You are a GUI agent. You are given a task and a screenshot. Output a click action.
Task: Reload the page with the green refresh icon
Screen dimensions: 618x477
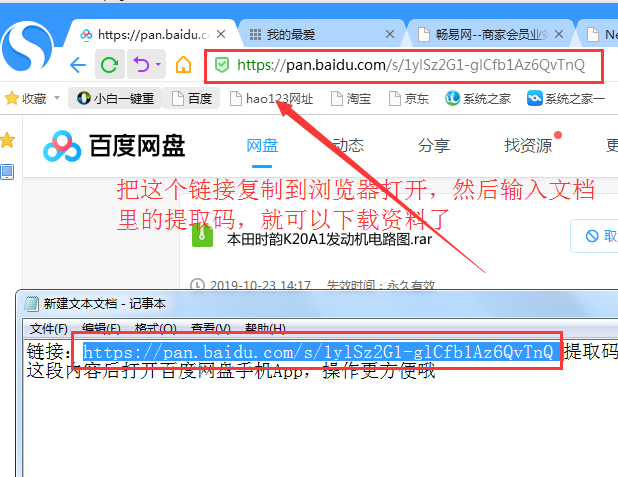tap(110, 65)
